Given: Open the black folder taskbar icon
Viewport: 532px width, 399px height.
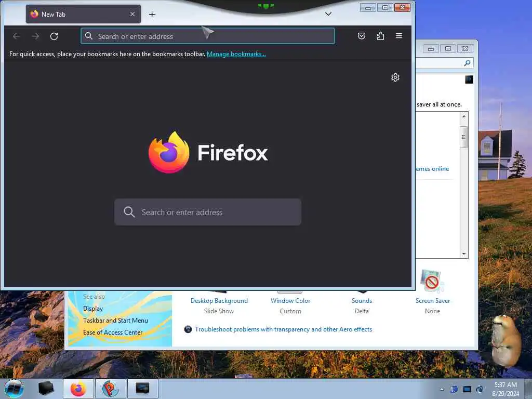Looking at the screenshot, I should click(x=46, y=389).
